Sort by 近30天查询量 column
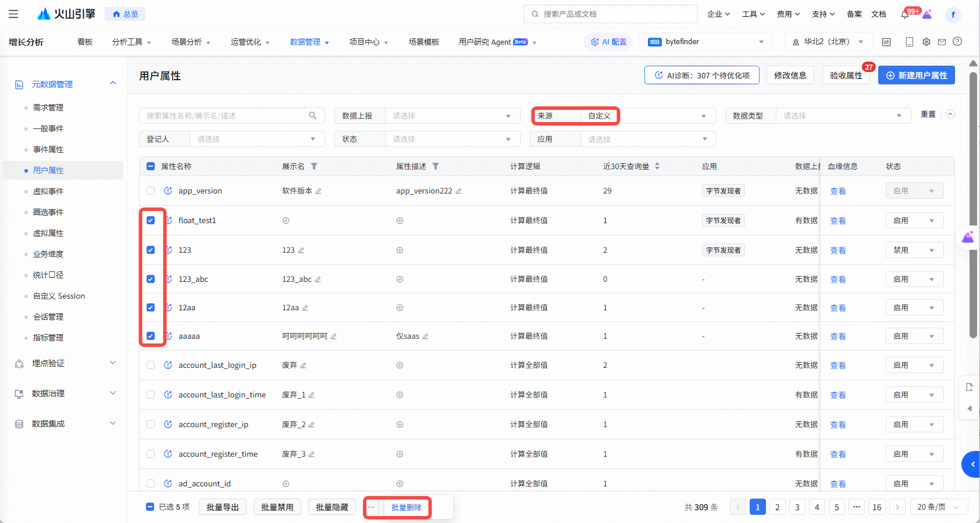 tap(657, 166)
